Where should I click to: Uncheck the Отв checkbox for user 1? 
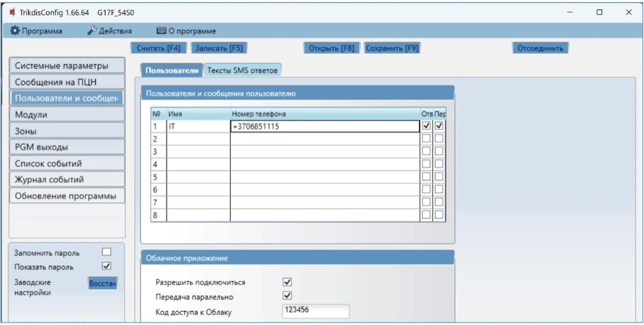click(x=427, y=126)
